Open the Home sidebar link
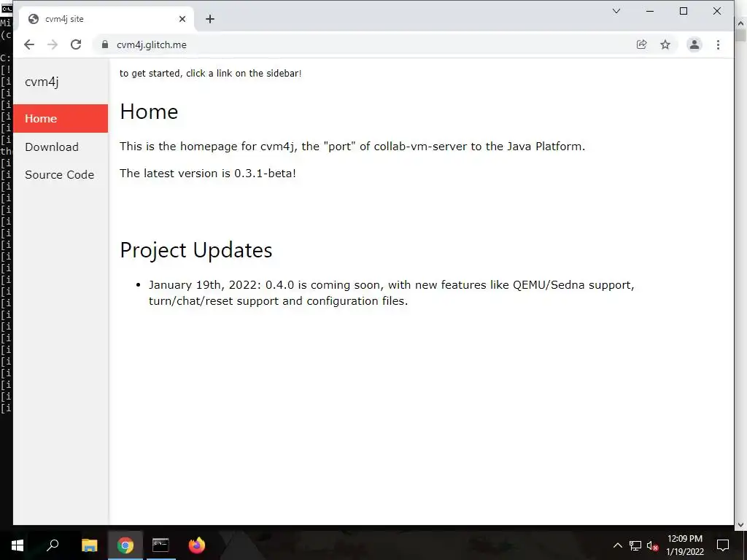This screenshot has width=747, height=560. (61, 119)
